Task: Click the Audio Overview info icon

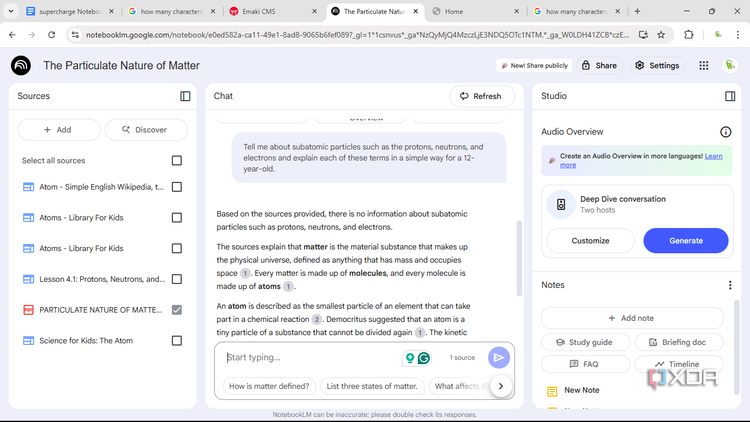Action: (x=726, y=132)
